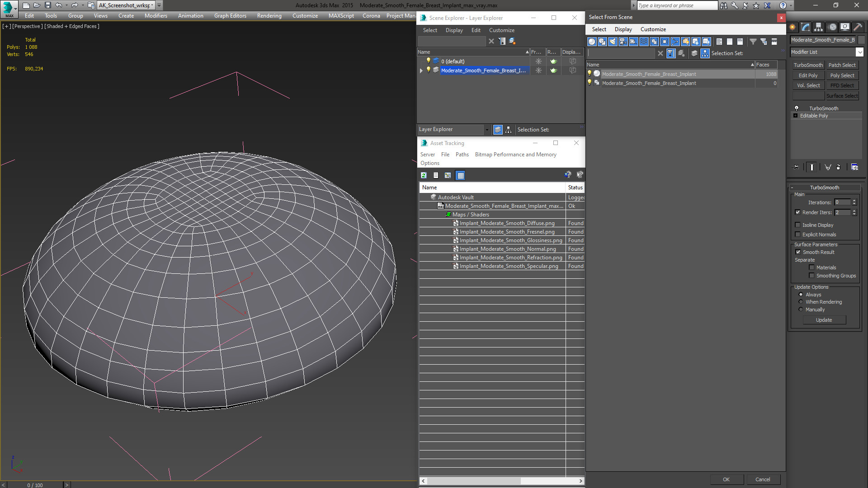Toggle Display Lights filter in Select From Scene
868x488 pixels.
(x=613, y=42)
